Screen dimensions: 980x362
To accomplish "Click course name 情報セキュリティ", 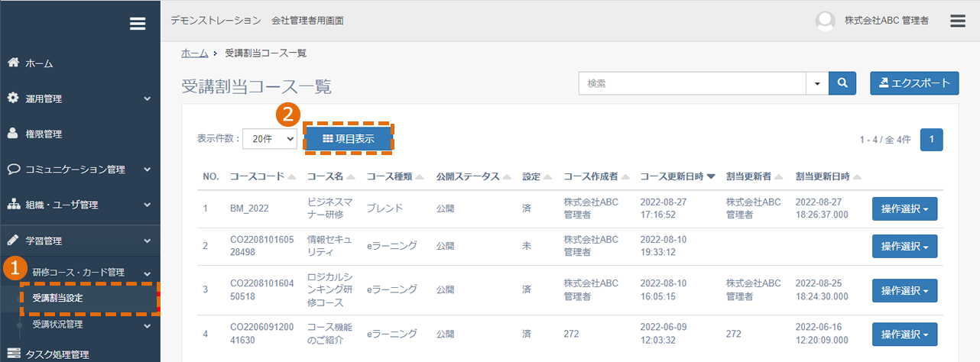I will (x=330, y=246).
